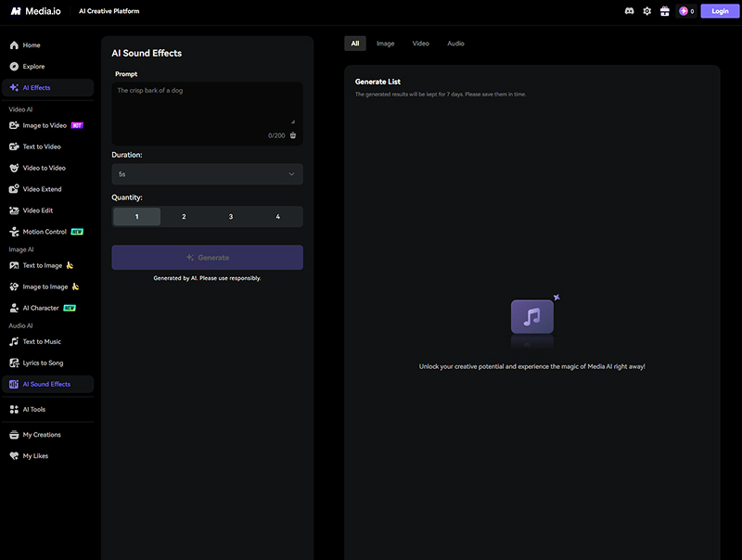
Task: Switch to the Video tab
Action: [420, 44]
